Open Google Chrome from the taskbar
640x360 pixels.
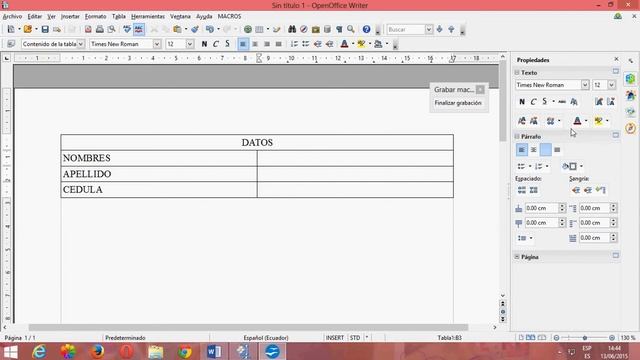coord(185,351)
